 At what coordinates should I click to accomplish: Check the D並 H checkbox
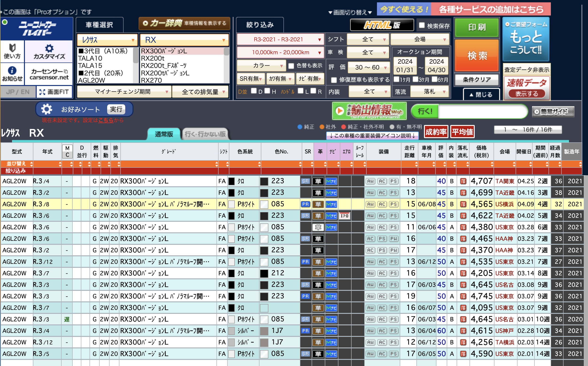pos(267,91)
